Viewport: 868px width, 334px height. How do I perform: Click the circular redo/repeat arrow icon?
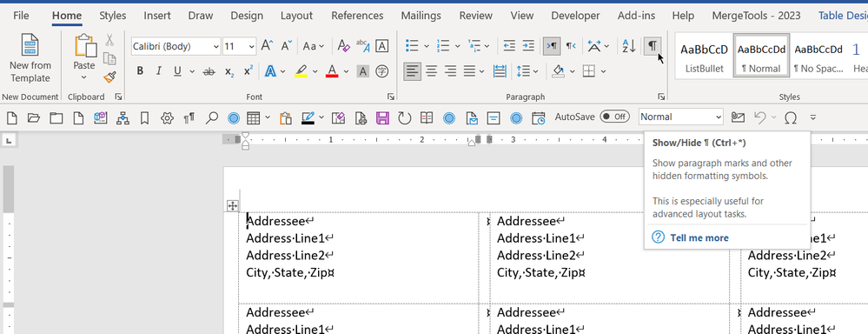pyautogui.click(x=405, y=117)
